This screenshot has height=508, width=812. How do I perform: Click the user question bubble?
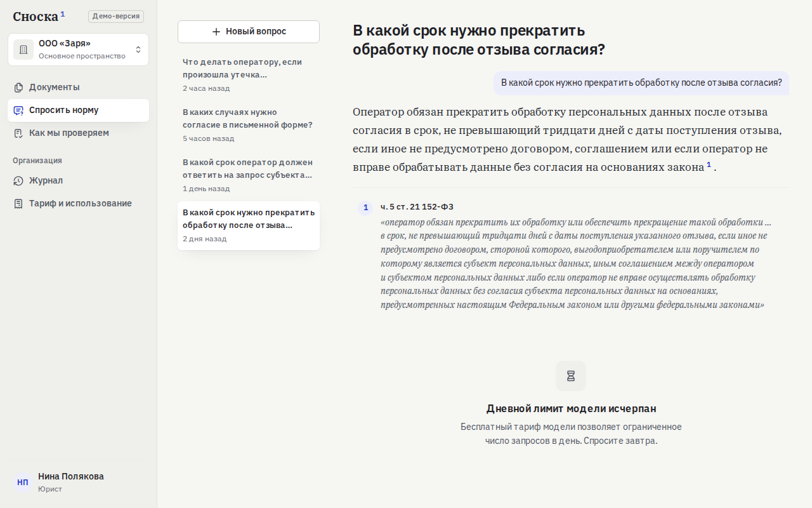click(x=641, y=83)
